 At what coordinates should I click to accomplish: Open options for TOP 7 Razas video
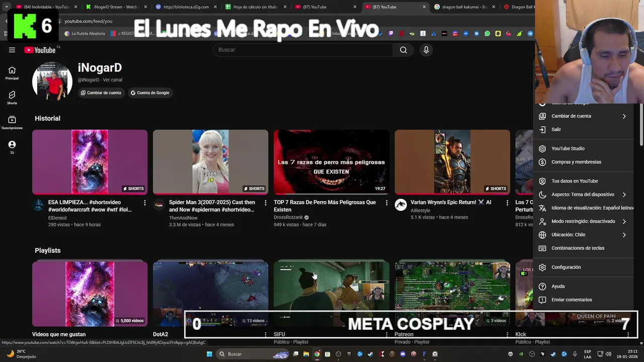pos(386,203)
